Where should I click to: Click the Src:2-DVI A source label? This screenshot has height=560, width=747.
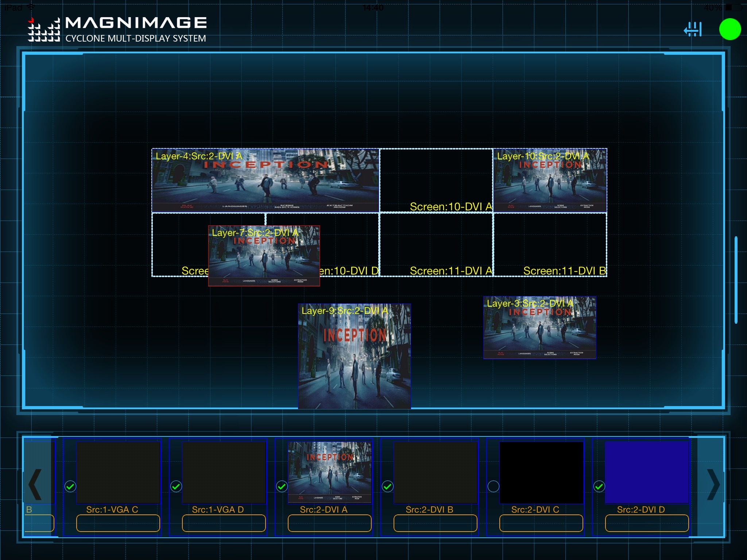[324, 509]
